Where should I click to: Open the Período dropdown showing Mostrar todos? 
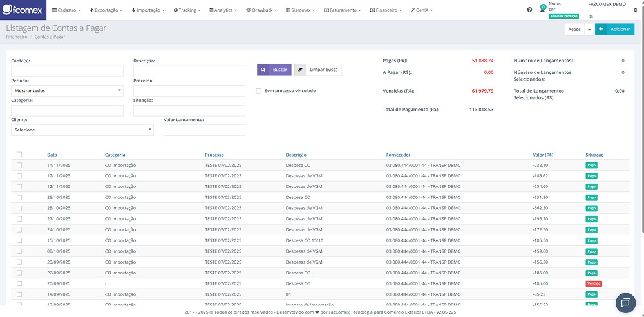(x=67, y=91)
